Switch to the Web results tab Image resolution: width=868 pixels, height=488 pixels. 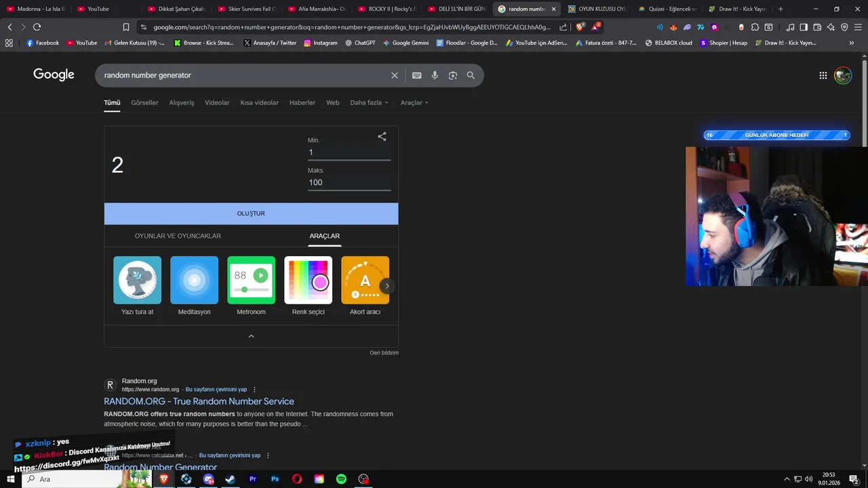coord(332,103)
